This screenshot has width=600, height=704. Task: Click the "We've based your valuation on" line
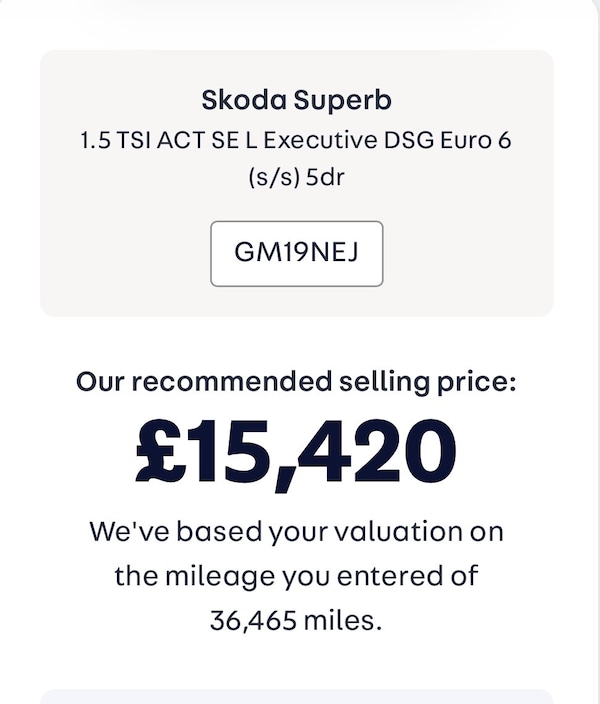(296, 531)
